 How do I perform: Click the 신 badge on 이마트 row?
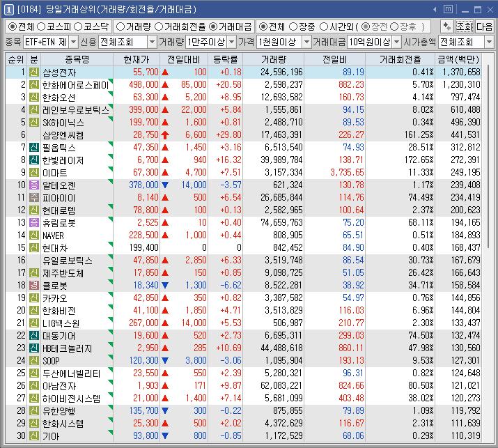tap(34, 173)
